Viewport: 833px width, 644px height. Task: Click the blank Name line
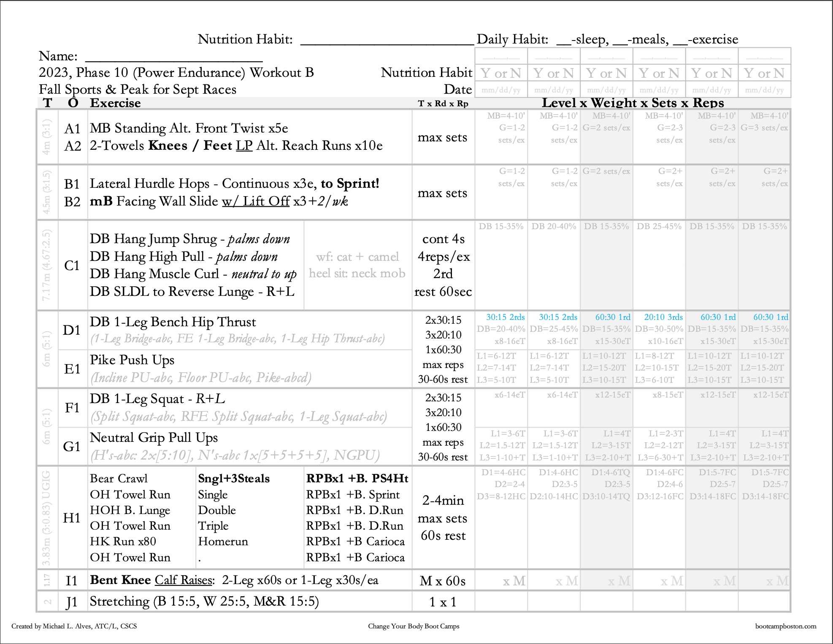(174, 60)
